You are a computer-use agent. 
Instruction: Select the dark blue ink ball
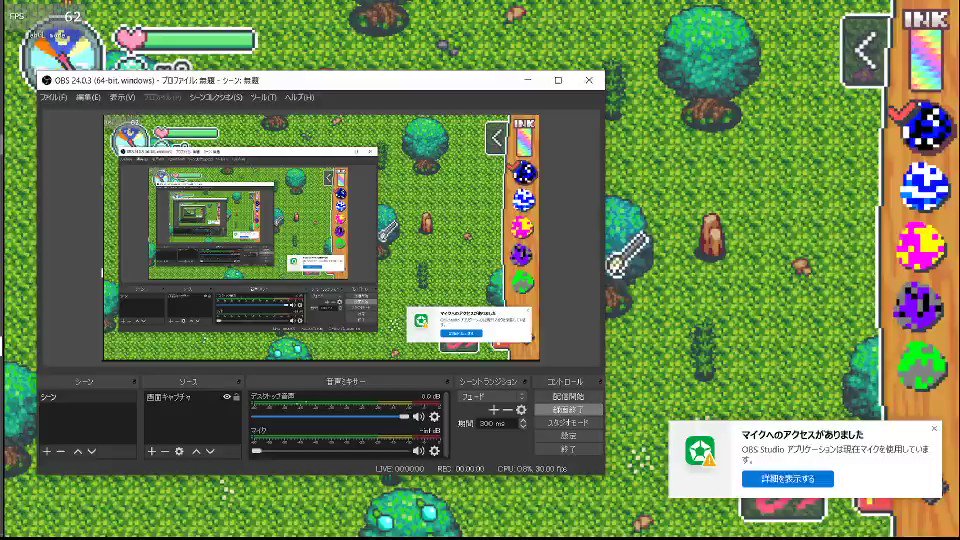[928, 127]
